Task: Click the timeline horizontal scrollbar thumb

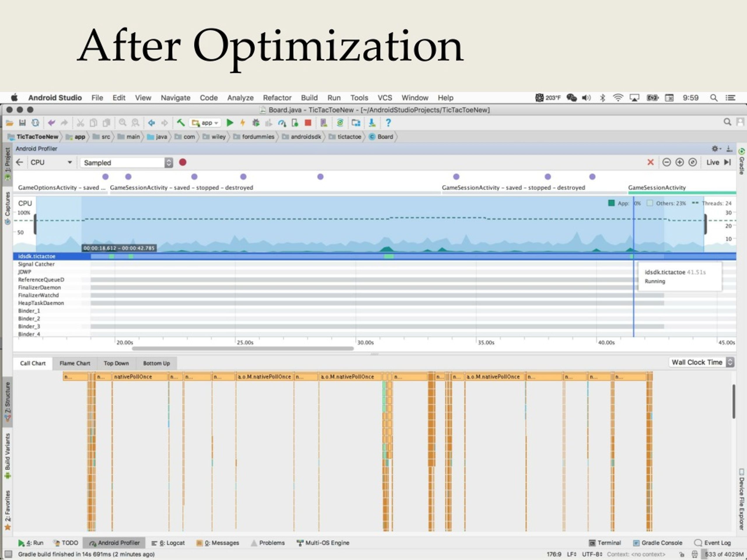Action: (x=242, y=348)
